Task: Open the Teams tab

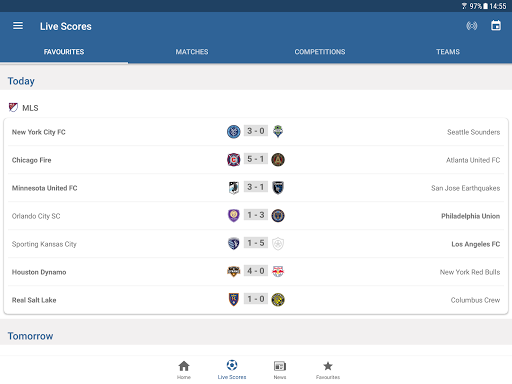Action: pos(448,52)
